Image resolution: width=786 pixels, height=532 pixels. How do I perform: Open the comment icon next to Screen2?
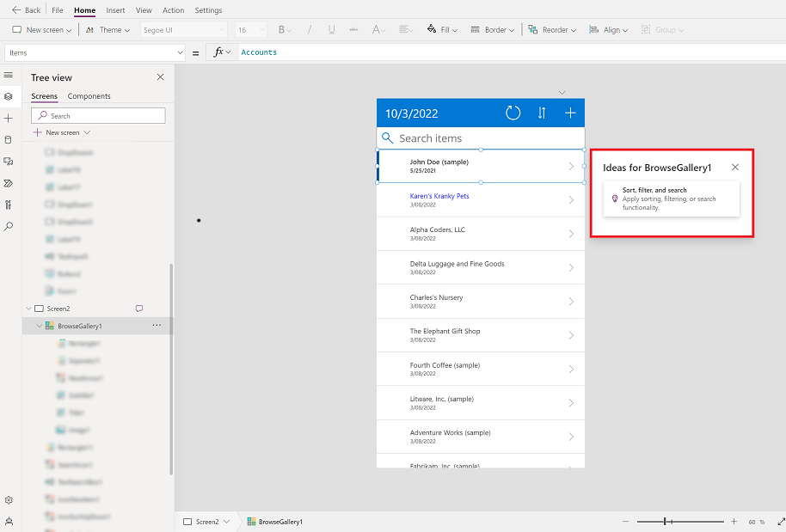click(139, 308)
